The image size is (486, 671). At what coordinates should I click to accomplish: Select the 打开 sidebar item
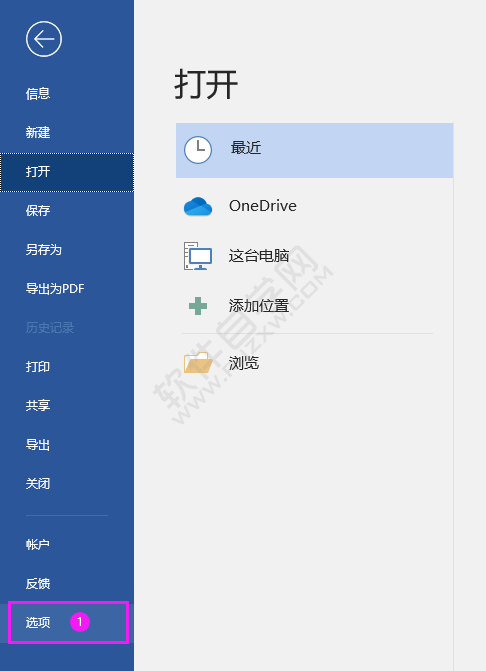click(67, 172)
